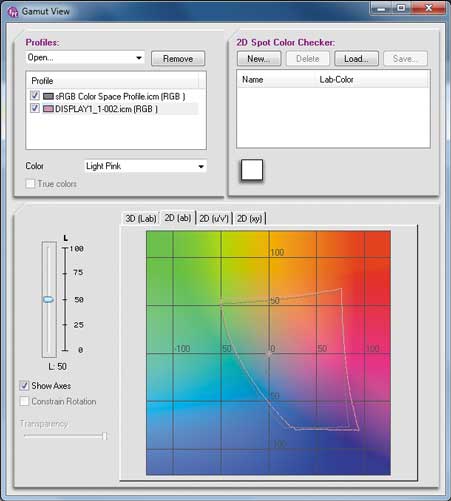The width and height of the screenshot is (451, 501).
Task: Uncheck the DISPLAY1_1-002.icm profile checkbox
Action: (x=35, y=108)
